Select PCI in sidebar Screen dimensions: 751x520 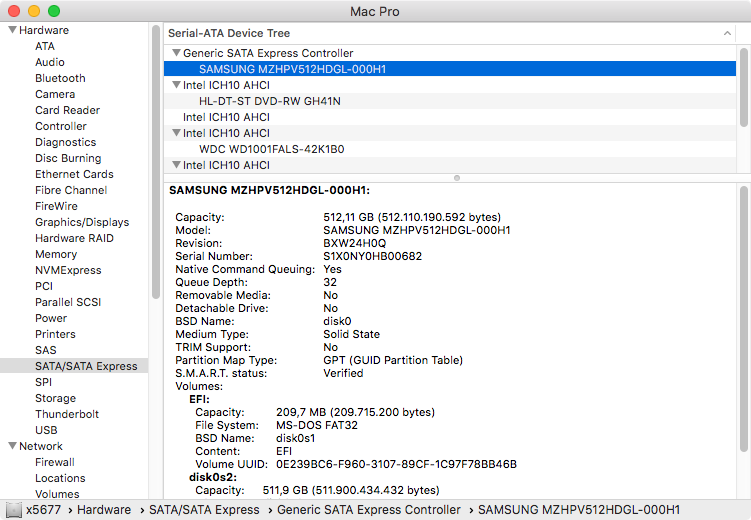[x=44, y=286]
